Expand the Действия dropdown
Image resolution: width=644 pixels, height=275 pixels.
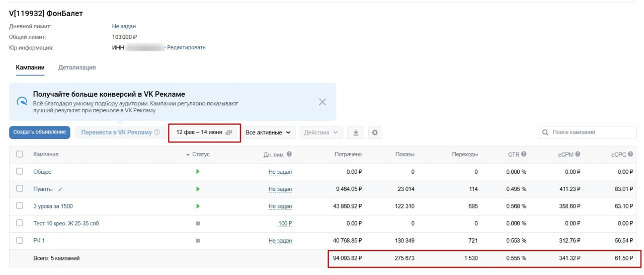(x=321, y=132)
